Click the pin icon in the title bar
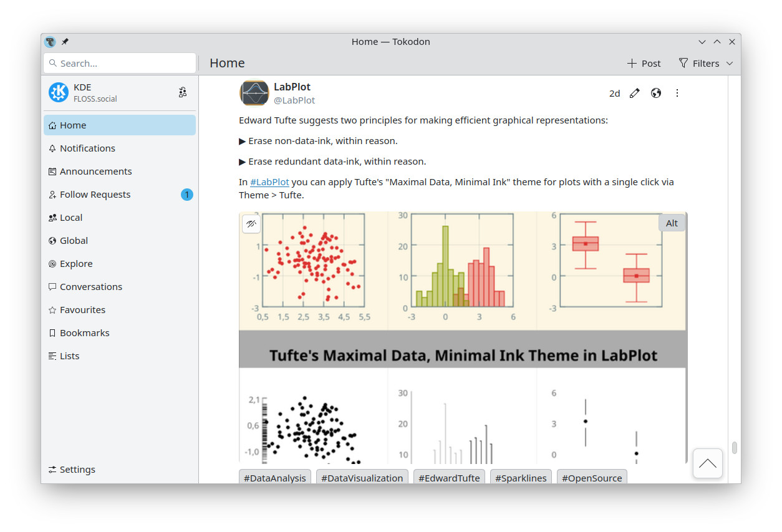782x532 pixels. tap(65, 42)
